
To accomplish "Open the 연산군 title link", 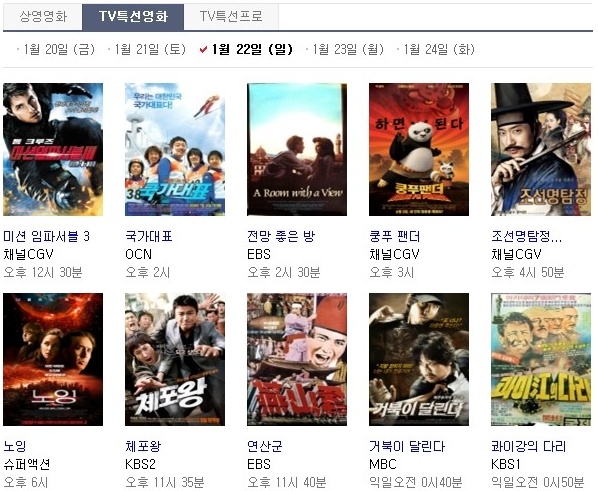I will (265, 446).
